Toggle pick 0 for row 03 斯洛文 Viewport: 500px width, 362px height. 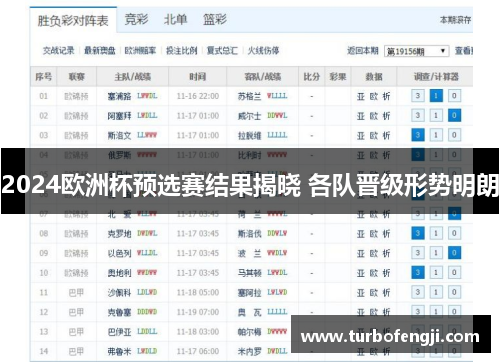(454, 135)
